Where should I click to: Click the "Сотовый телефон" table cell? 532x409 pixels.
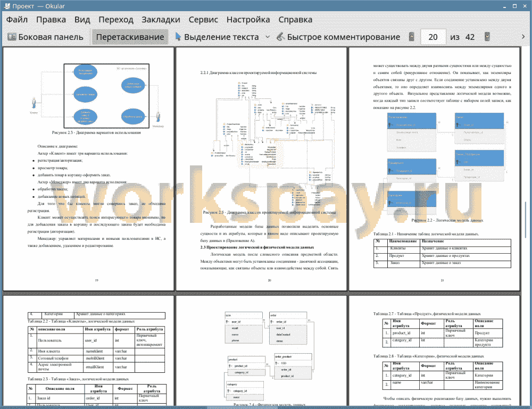(x=60, y=358)
